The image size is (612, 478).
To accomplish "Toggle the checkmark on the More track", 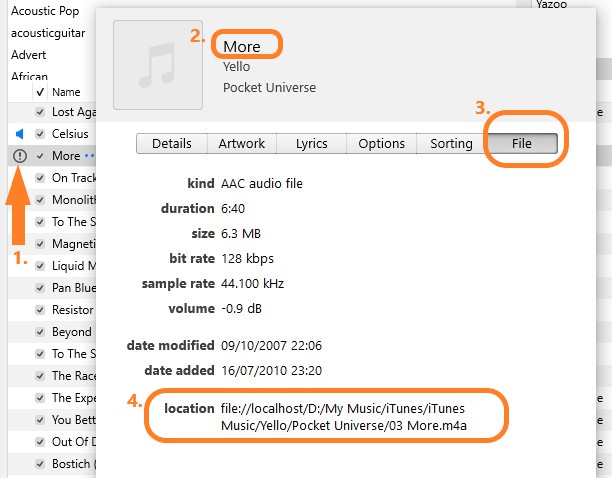I will 40,156.
